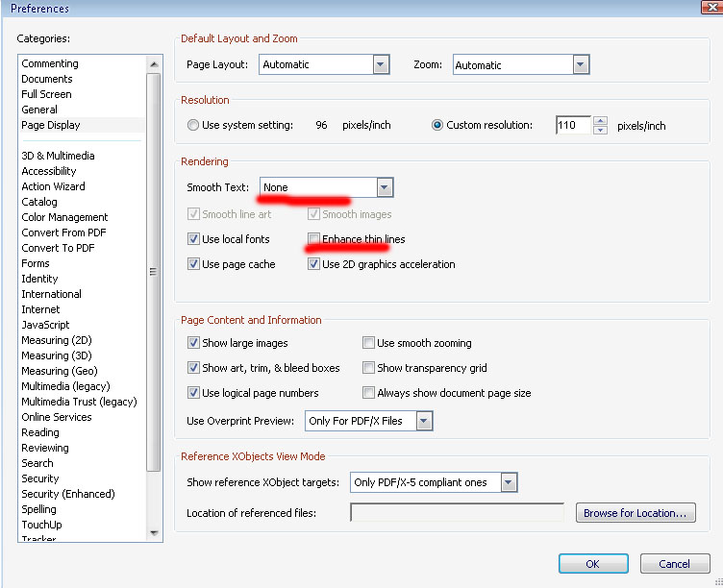Viewport: 723px width, 588px height.
Task: Enable Use smooth zooming option
Action: pos(368,343)
